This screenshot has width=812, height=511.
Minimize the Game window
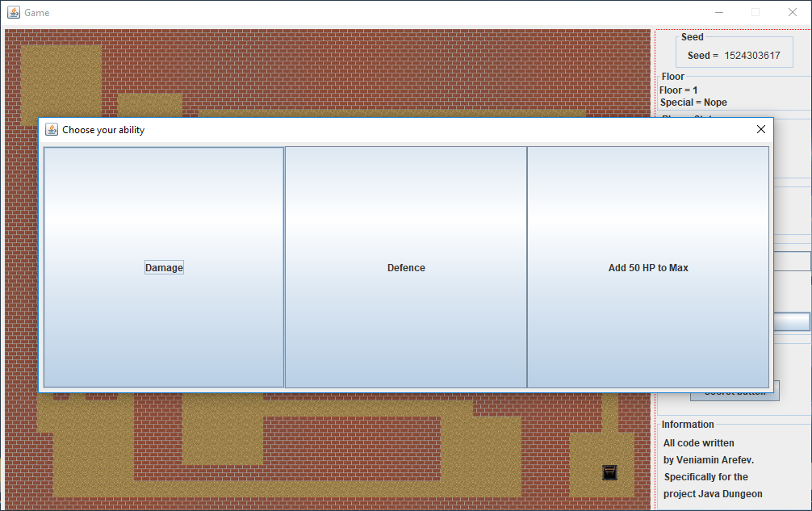[718, 12]
